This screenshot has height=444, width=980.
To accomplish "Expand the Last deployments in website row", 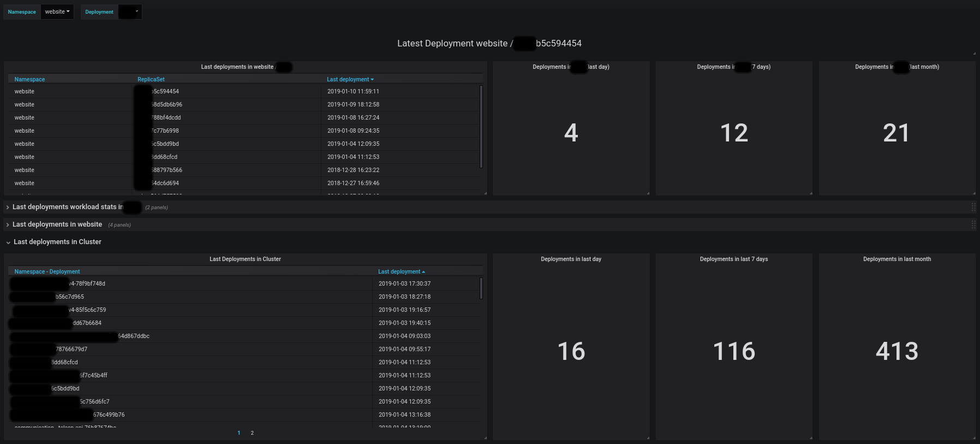I will [57, 224].
